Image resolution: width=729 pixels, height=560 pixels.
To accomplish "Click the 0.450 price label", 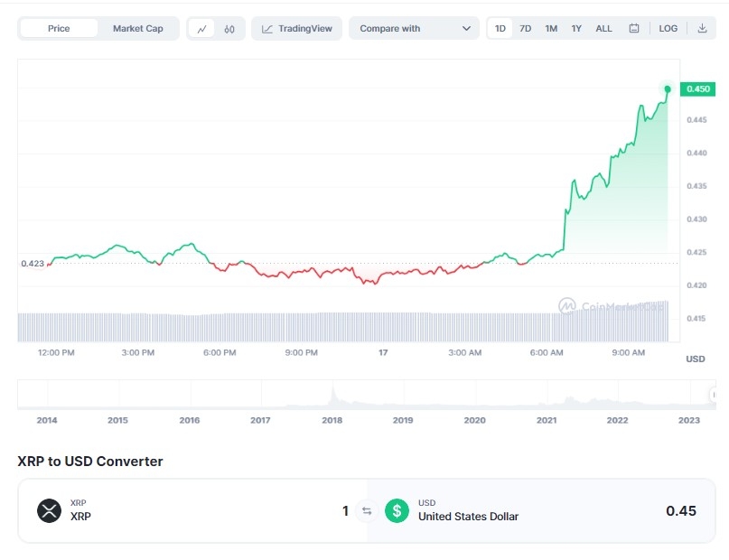I will pyautogui.click(x=697, y=89).
